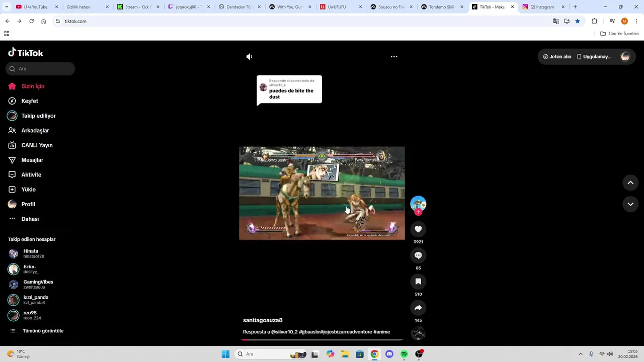Open the Windows Start menu
Viewport: 644px width, 362px height.
tap(225, 354)
